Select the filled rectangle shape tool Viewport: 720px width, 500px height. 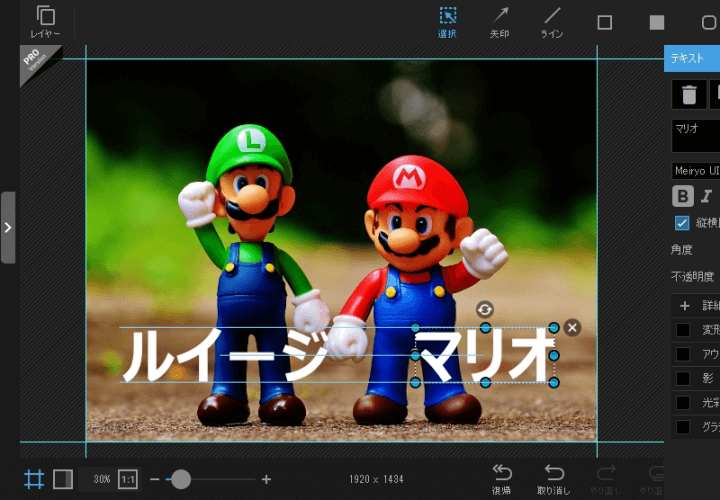point(657,22)
